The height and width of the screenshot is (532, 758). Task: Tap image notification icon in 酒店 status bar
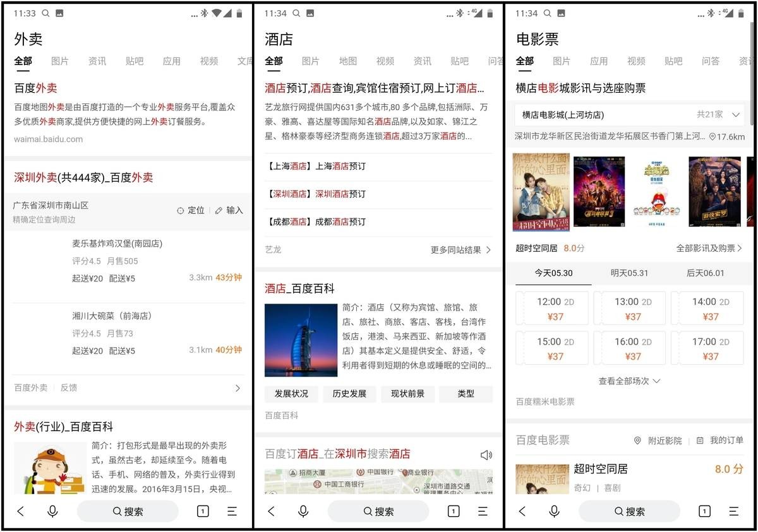point(310,13)
